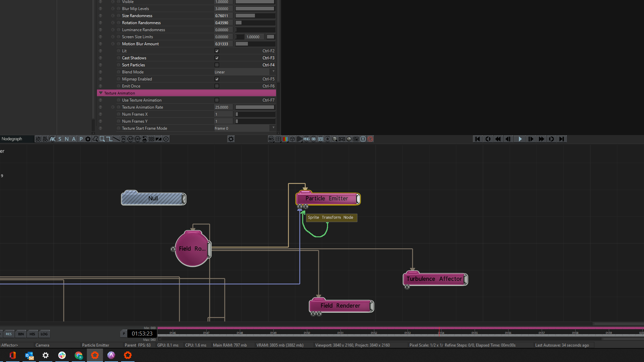This screenshot has height=362, width=644.
Task: Click the LOG tab button
Action: point(44,334)
